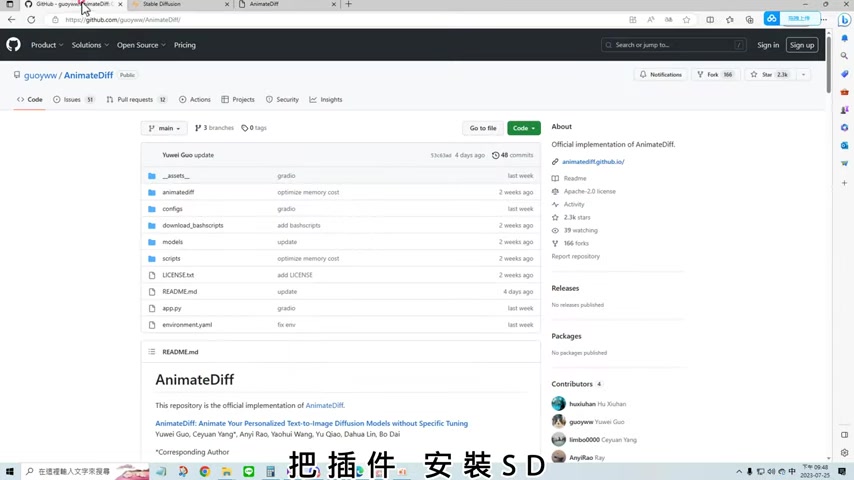Open the Open Source menu dropdown

pos(141,45)
